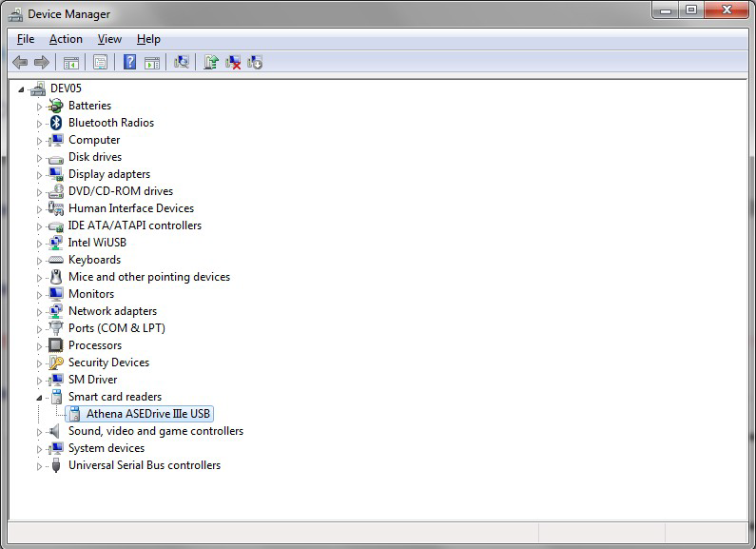Click the Disable device toolbar icon

[255, 63]
